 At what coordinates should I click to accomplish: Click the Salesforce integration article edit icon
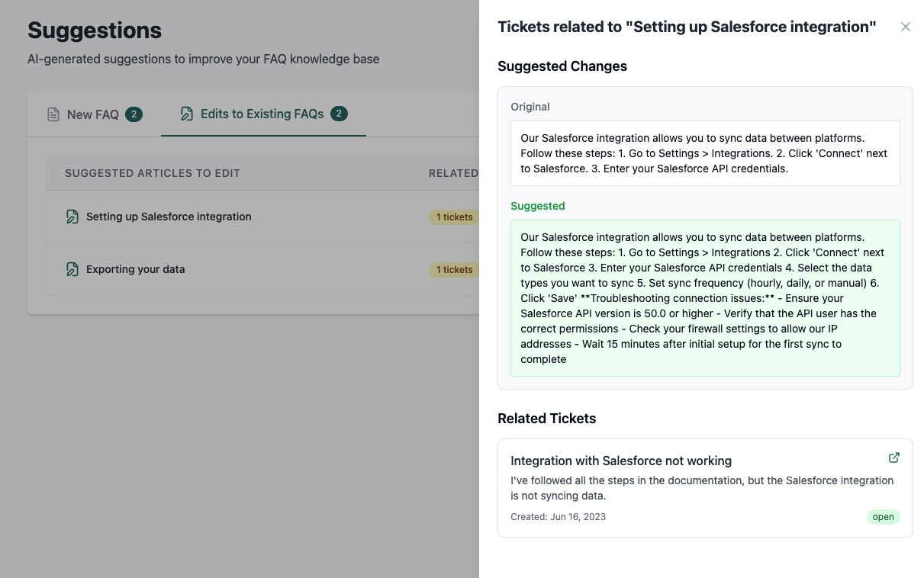[72, 217]
